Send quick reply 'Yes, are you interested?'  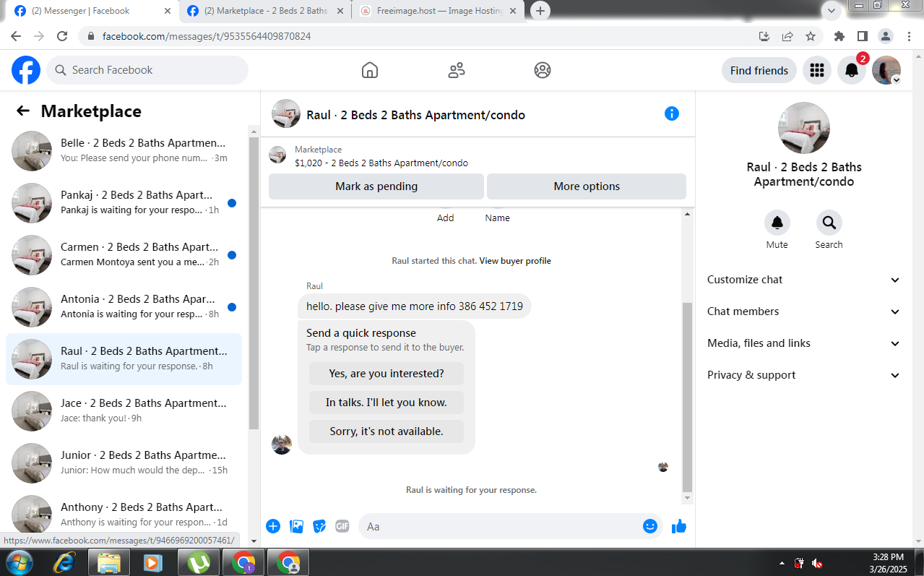(387, 374)
